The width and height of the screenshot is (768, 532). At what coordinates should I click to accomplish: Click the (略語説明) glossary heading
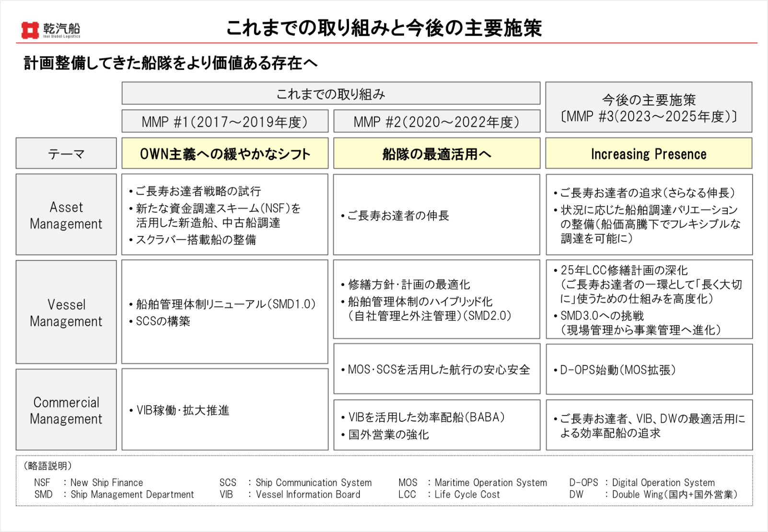click(x=47, y=466)
